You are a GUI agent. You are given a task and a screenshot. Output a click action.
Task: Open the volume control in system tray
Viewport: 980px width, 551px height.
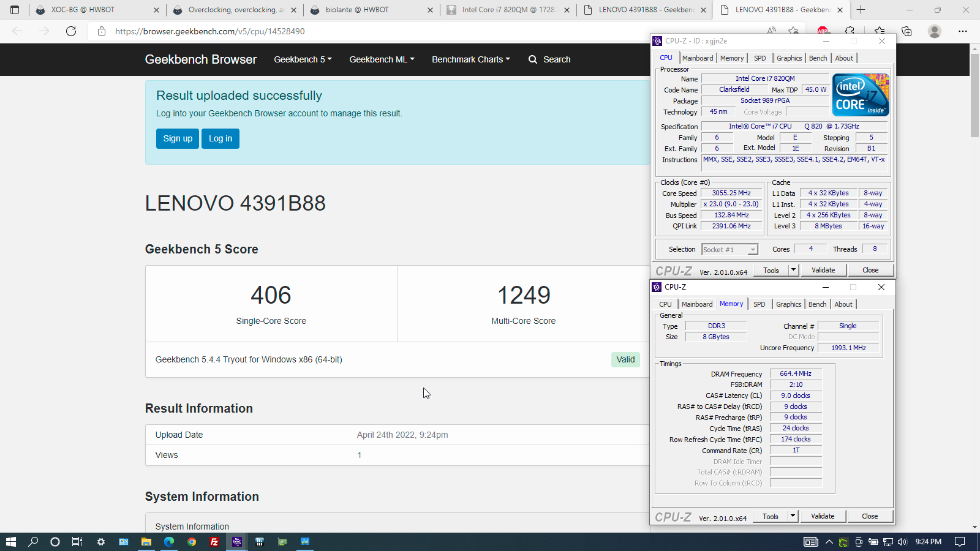point(902,542)
